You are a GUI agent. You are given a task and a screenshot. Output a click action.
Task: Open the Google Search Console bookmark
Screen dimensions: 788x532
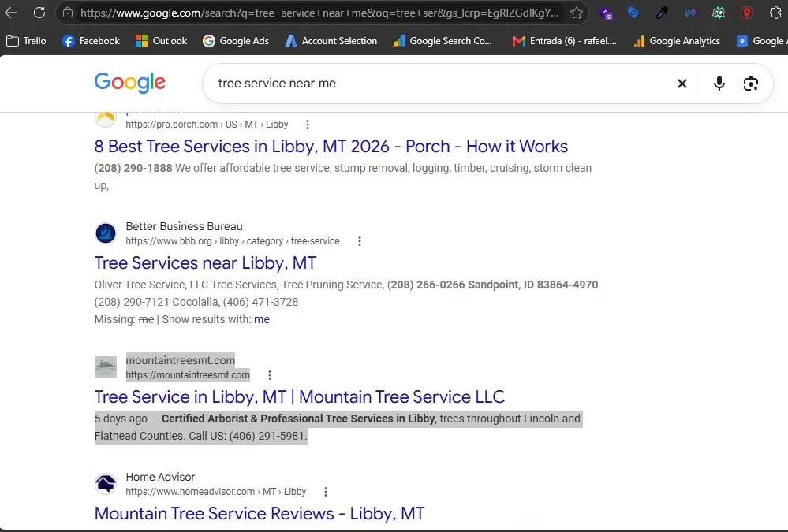pos(443,41)
